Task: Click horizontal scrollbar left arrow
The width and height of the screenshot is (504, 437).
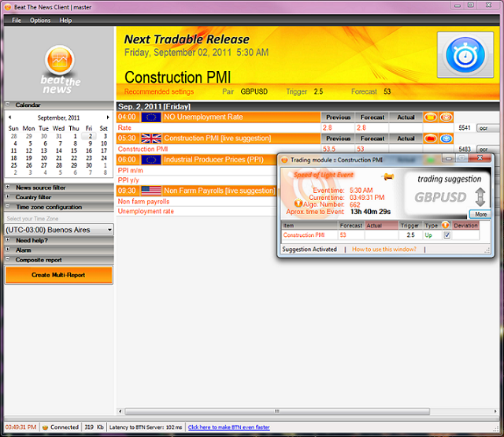Action: tap(120, 411)
